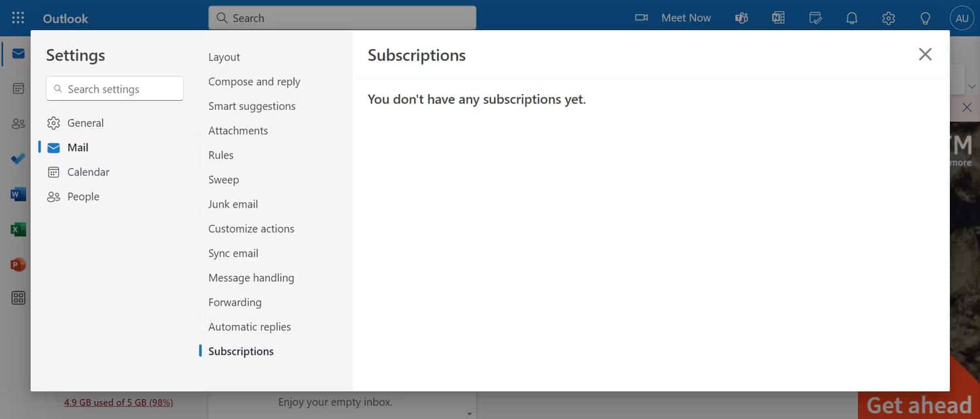Close the Settings dialog
Viewport: 980px width, 419px height.
coord(925,54)
